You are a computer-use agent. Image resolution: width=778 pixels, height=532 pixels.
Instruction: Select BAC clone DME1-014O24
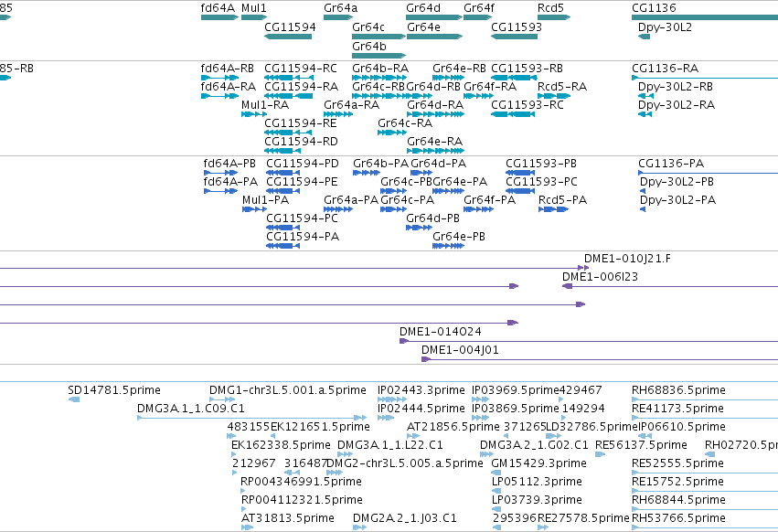click(440, 332)
